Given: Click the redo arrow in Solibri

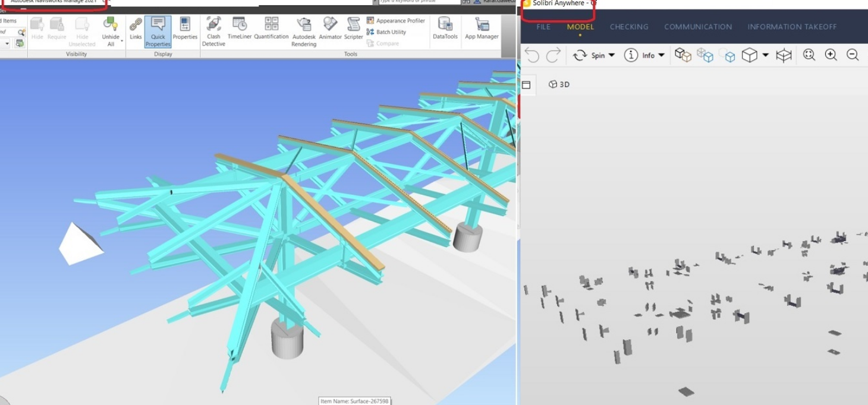Looking at the screenshot, I should 553,56.
